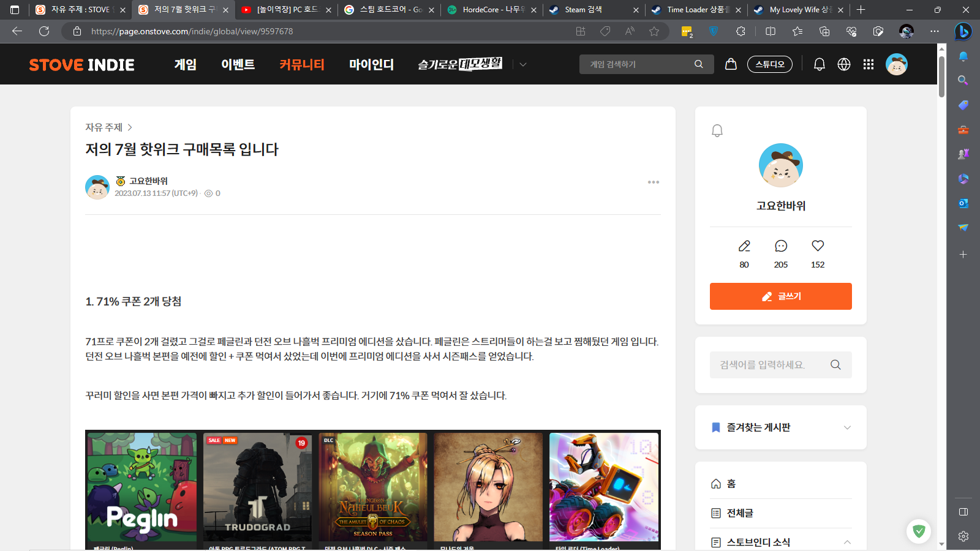The image size is (980, 551).
Task: Open the 커뮤니티 menu
Action: [302, 64]
